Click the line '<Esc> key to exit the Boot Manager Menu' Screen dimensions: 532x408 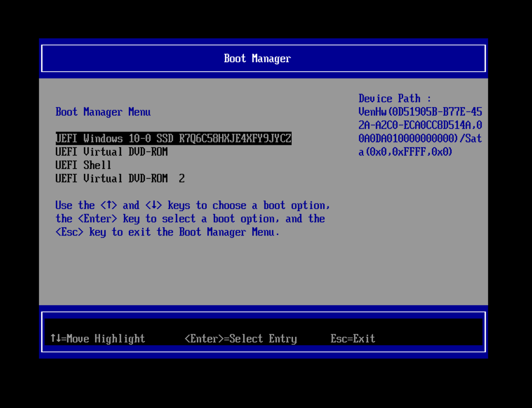168,232
